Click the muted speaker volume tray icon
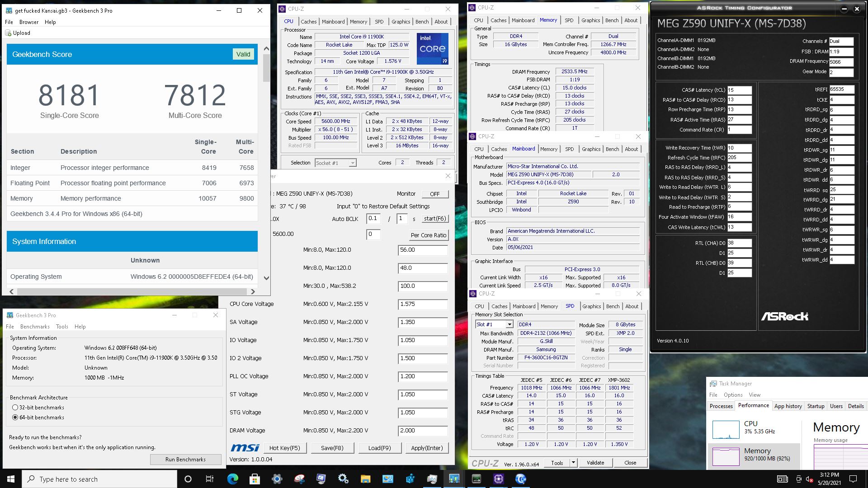The height and width of the screenshot is (488, 868). point(810,479)
